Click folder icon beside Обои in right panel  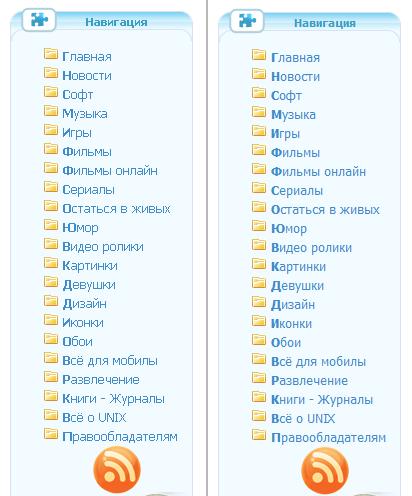[259, 340]
